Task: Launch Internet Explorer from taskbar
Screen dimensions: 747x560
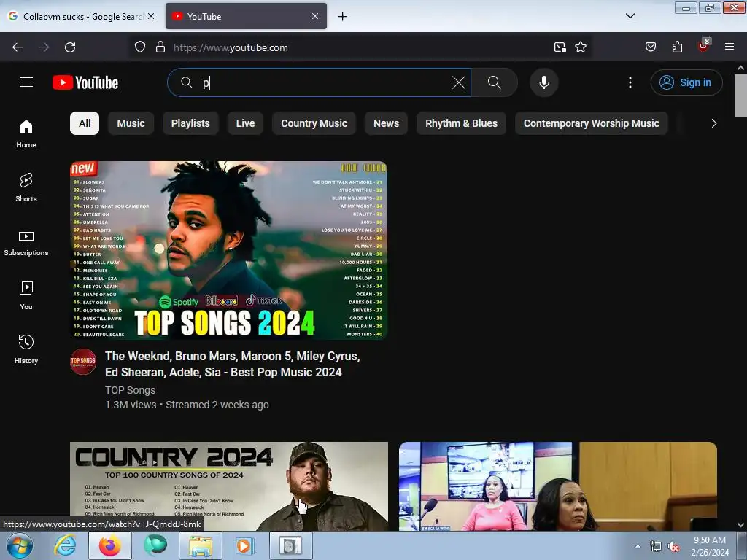Action: pos(65,545)
